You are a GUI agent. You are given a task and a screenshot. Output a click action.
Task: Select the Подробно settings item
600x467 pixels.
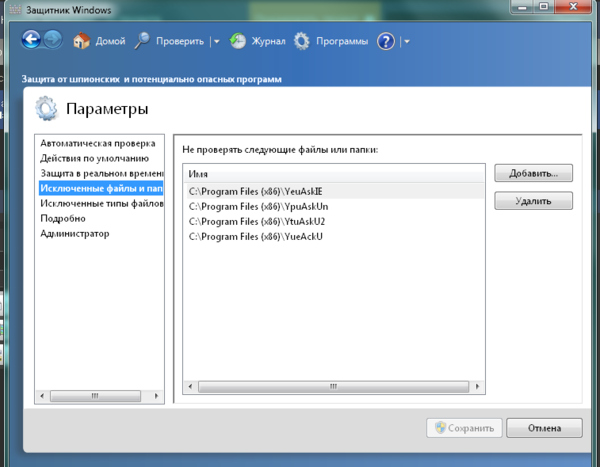pyautogui.click(x=63, y=219)
